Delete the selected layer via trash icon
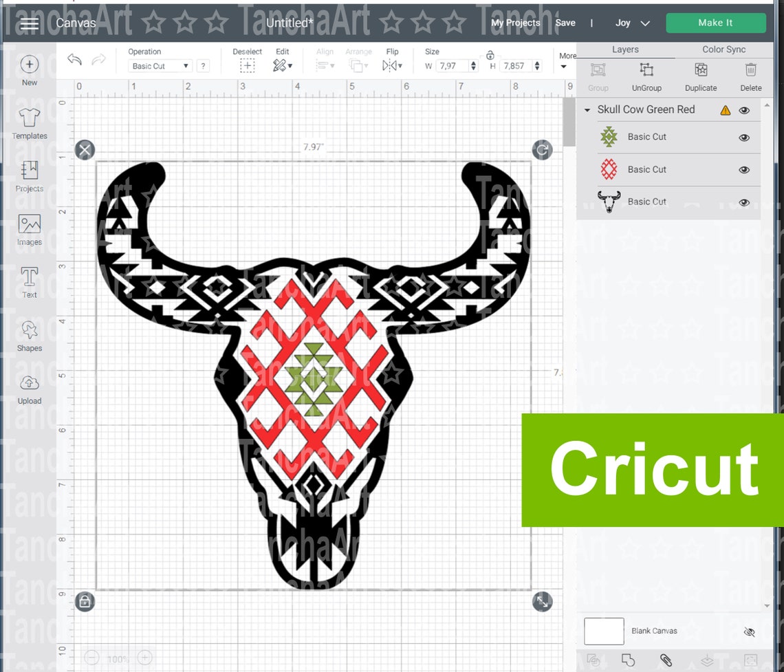The width and height of the screenshot is (784, 672). (750, 69)
